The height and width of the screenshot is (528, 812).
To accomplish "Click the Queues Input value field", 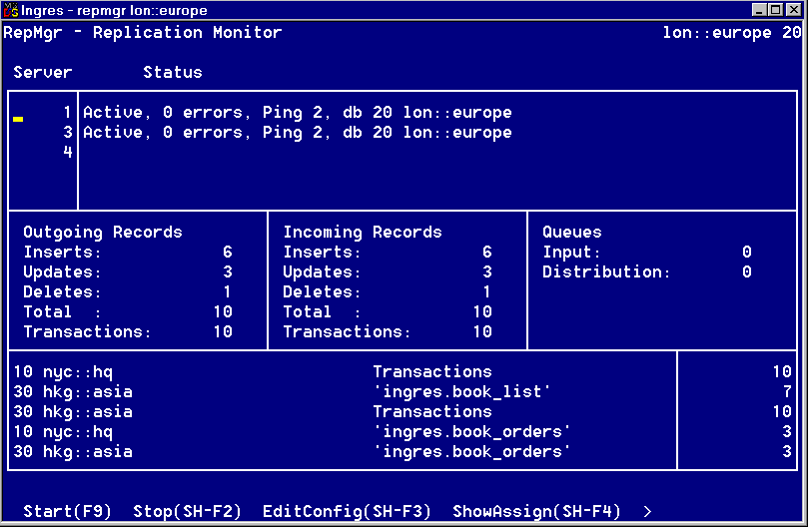I will [746, 253].
